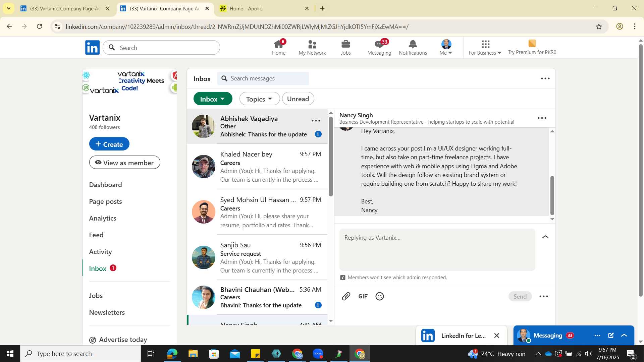Open My Network icon
The width and height of the screenshot is (644, 362).
point(312,47)
